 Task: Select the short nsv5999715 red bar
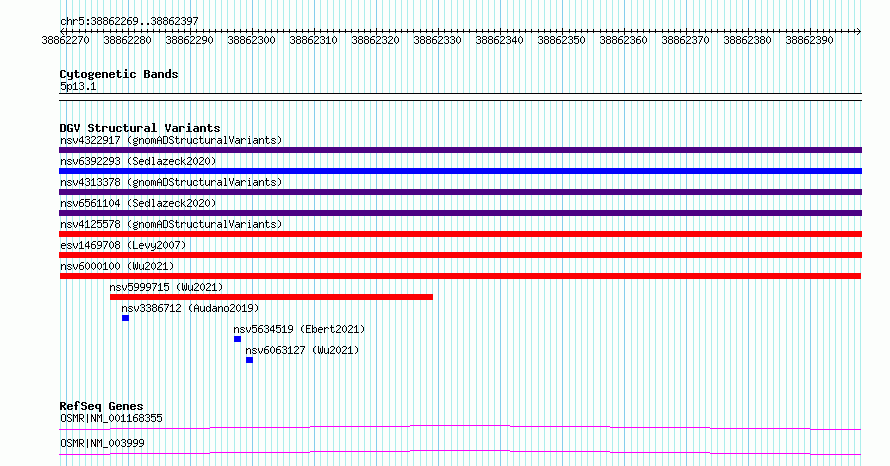271,297
